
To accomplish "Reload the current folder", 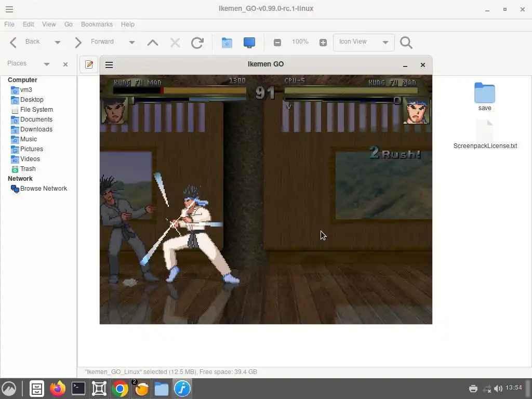I will 197,43.
